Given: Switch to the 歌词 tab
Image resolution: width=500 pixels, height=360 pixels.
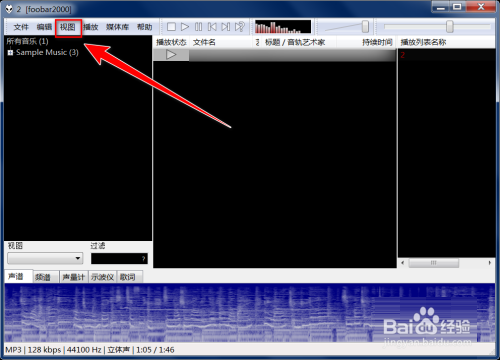Looking at the screenshot, I should point(129,277).
